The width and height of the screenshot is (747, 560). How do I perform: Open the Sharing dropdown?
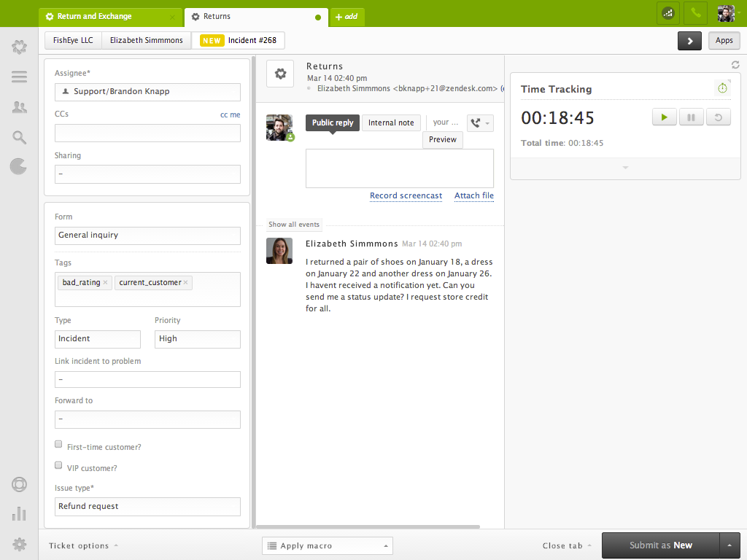pos(147,174)
